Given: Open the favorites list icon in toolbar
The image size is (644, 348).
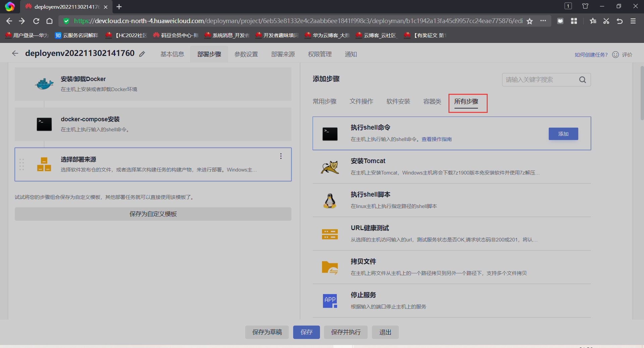Looking at the screenshot, I should click(593, 21).
